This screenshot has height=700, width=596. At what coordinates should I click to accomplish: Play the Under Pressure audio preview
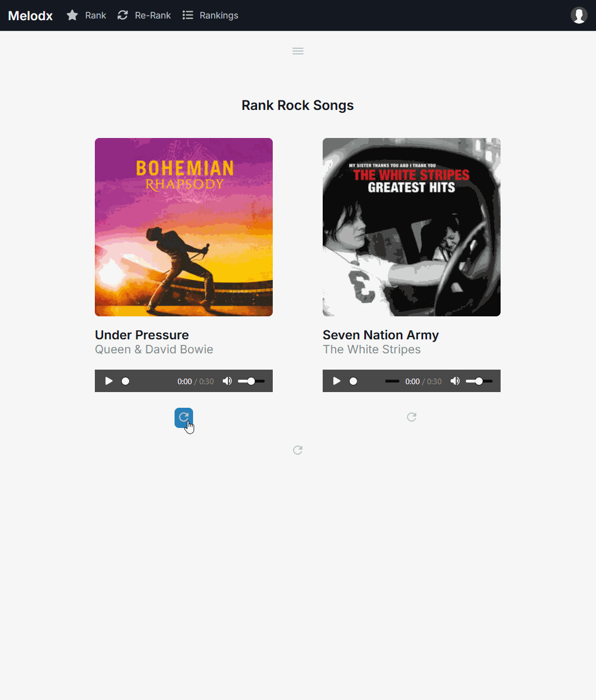(x=109, y=381)
